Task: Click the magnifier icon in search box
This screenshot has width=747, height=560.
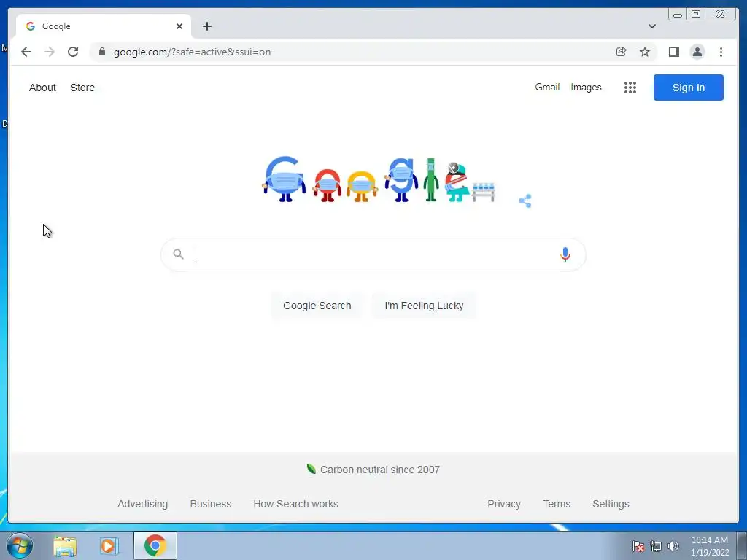Action: [x=178, y=254]
